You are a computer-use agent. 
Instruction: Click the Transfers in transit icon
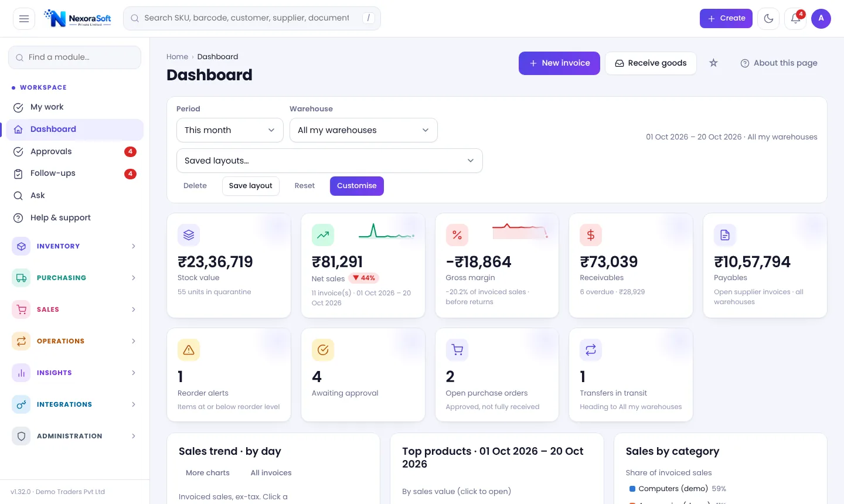click(591, 350)
